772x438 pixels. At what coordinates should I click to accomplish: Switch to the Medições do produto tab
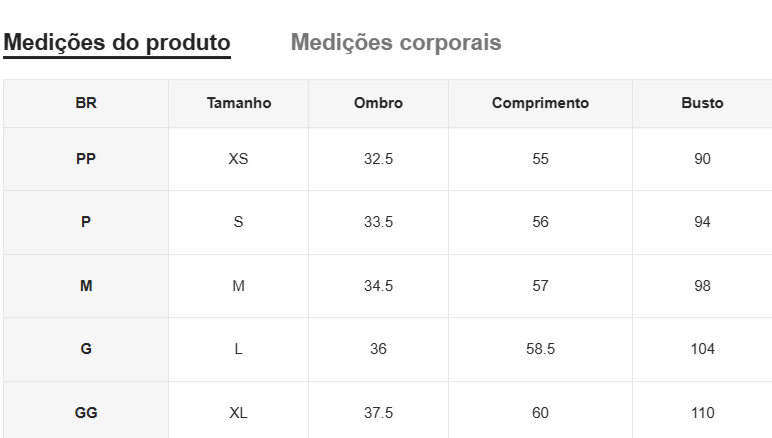tap(117, 43)
